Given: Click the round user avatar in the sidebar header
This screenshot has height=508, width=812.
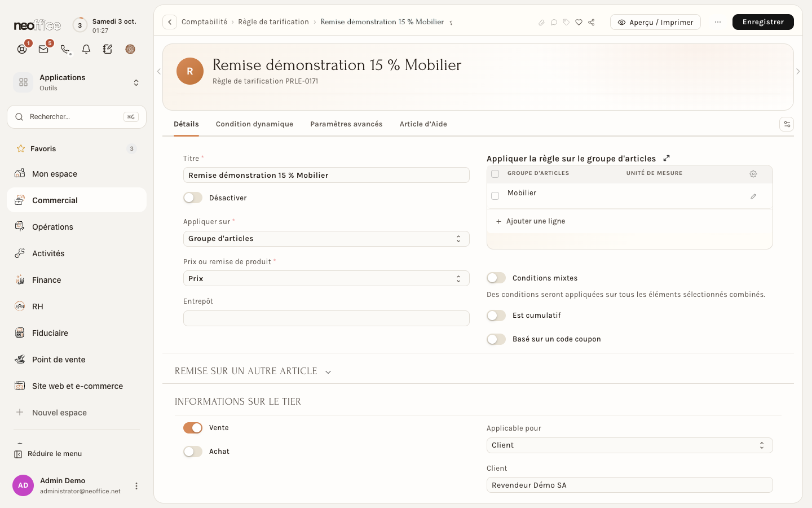Looking at the screenshot, I should [x=130, y=49].
